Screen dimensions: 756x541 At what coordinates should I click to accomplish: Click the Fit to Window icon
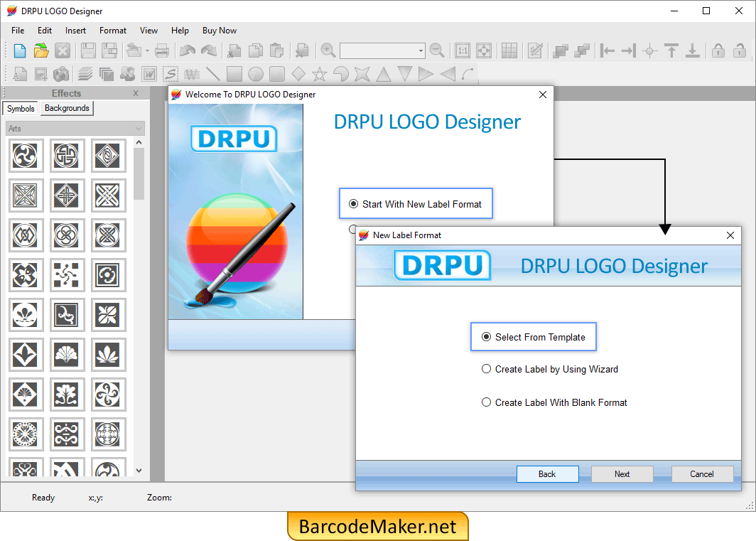(x=484, y=50)
